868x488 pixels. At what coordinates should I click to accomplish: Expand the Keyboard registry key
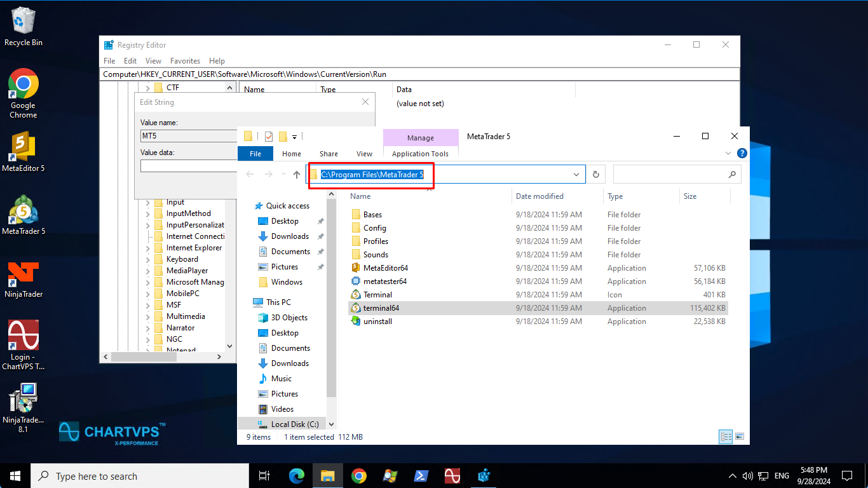148,259
